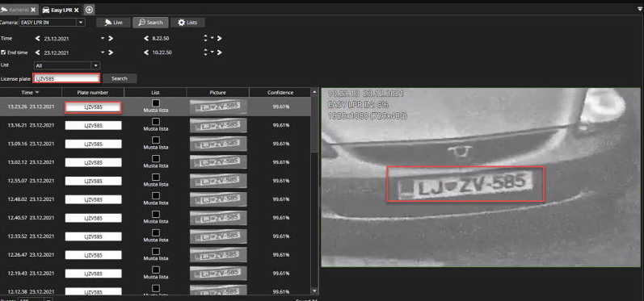This screenshot has height=301, width=644.
Task: Open start date calendar dropdown
Action: (103, 39)
